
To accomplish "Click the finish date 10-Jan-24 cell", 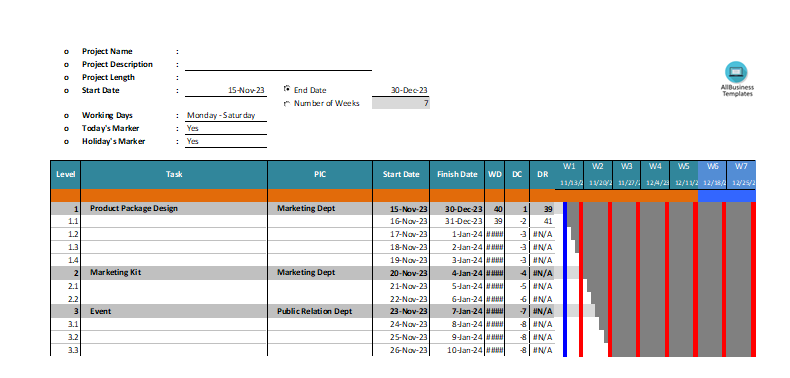I will pyautogui.click(x=457, y=350).
